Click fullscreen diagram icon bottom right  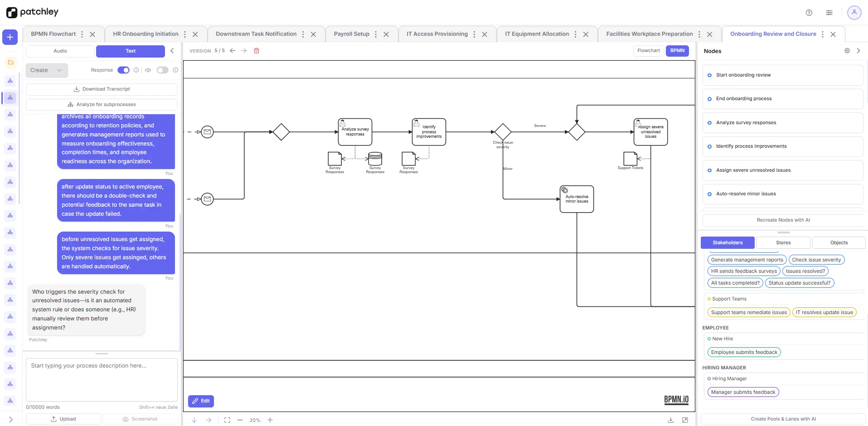(x=685, y=420)
